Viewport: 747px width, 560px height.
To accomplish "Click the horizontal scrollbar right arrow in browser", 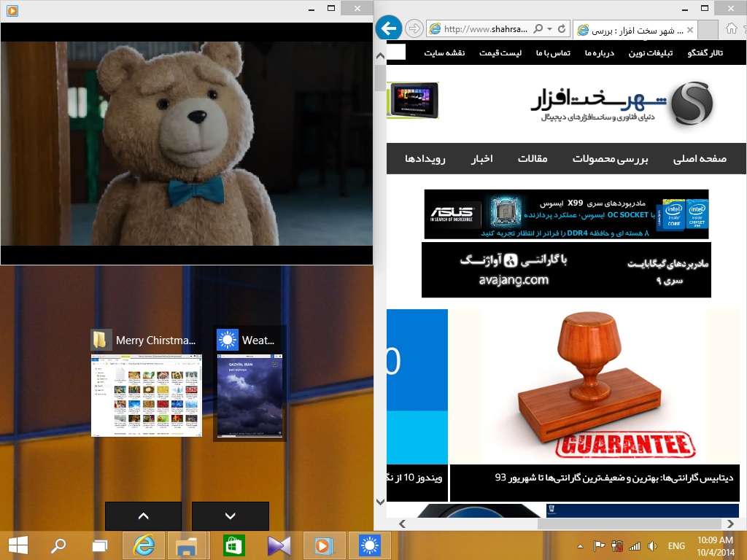I will [731, 524].
